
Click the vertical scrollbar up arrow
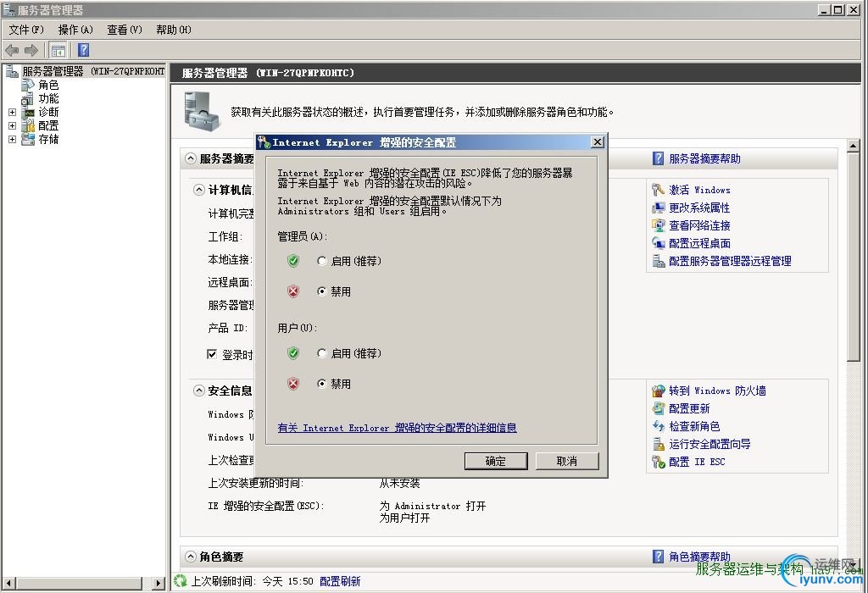(853, 146)
